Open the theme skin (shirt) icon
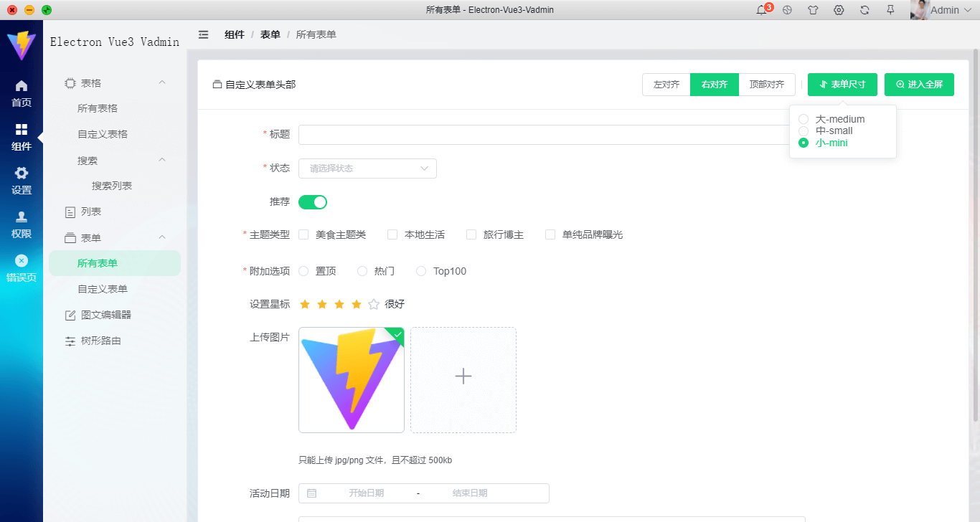This screenshot has height=522, width=980. (x=813, y=10)
